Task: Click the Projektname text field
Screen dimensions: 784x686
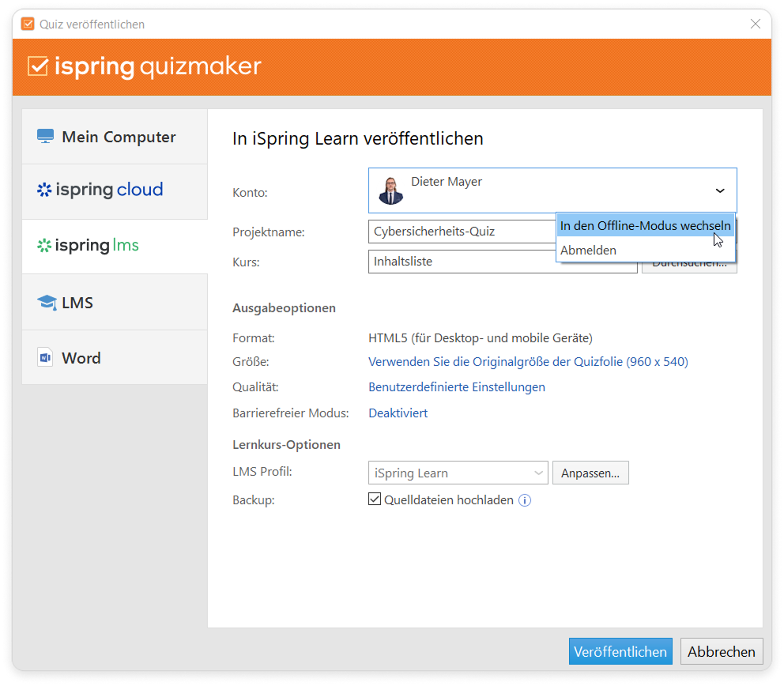Action: pyautogui.click(x=462, y=232)
